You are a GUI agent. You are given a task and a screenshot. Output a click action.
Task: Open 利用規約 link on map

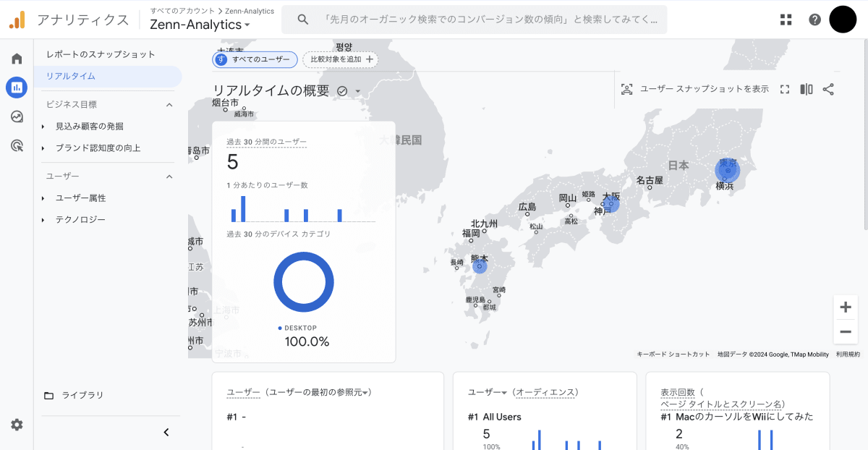pos(848,355)
